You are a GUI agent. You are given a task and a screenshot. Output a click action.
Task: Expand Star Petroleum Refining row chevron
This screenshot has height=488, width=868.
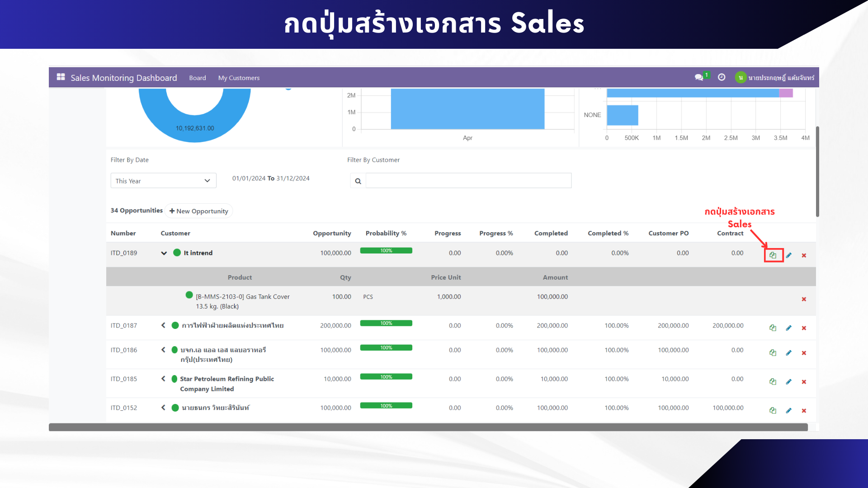(x=163, y=379)
